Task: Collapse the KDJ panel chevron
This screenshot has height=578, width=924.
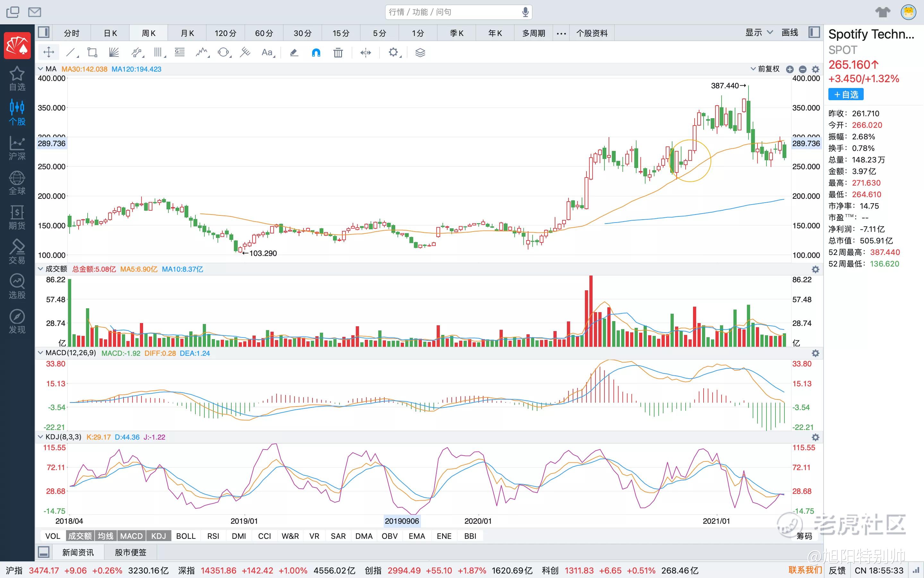Action: point(40,437)
